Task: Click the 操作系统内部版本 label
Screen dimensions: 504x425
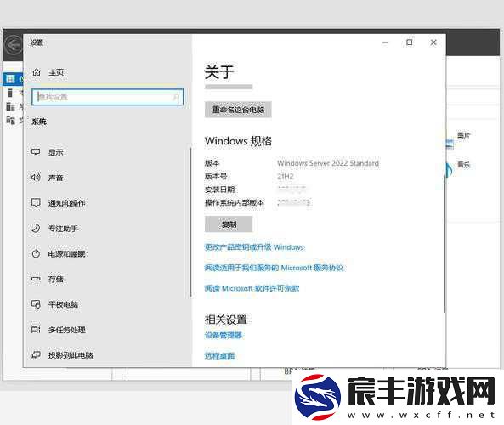Action: [235, 202]
